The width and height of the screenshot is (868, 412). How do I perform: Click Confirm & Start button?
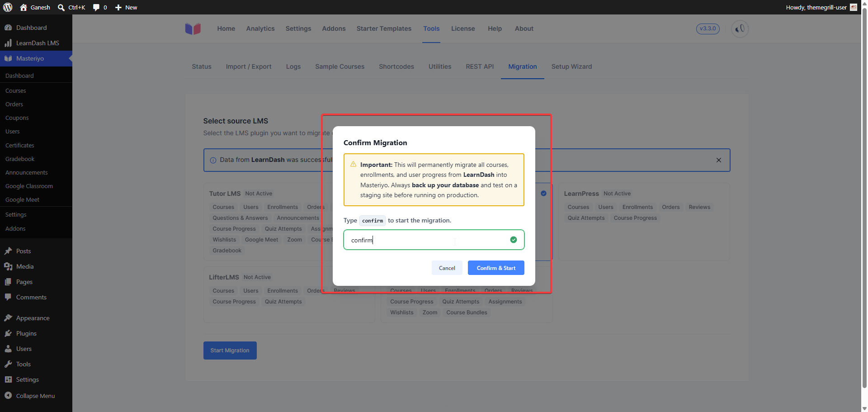[496, 268]
